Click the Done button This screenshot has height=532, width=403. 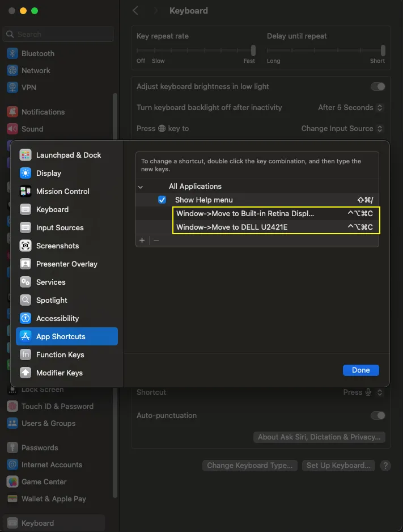tap(361, 370)
